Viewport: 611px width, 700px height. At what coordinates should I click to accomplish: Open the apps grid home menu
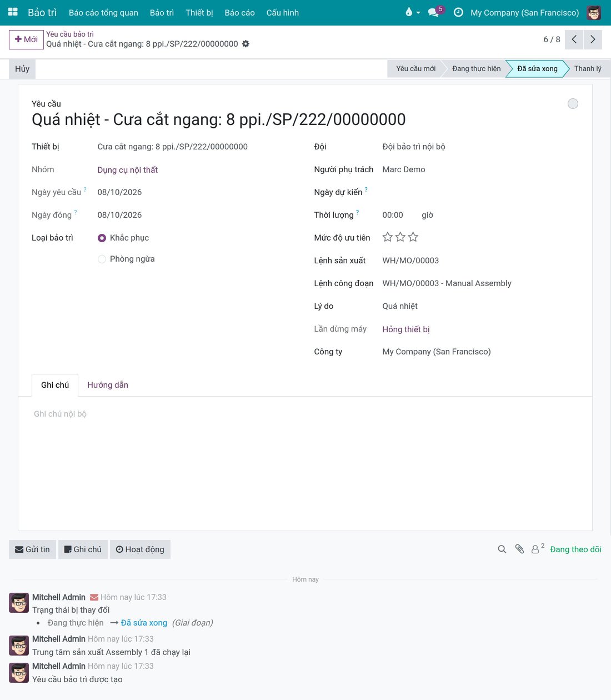click(x=13, y=12)
